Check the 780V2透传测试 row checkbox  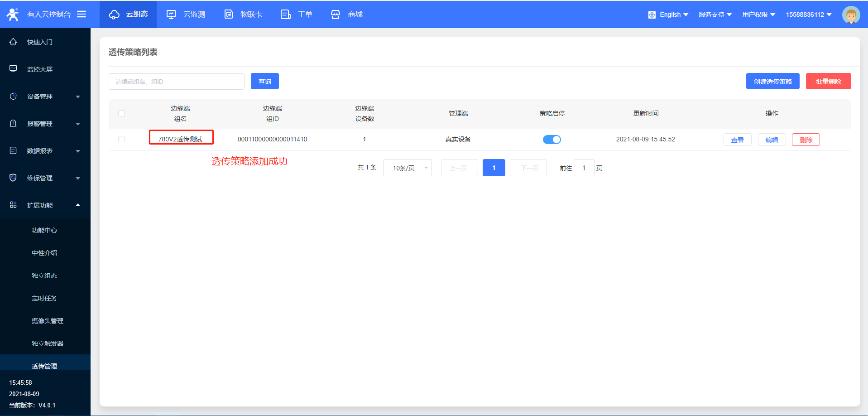[x=121, y=139]
